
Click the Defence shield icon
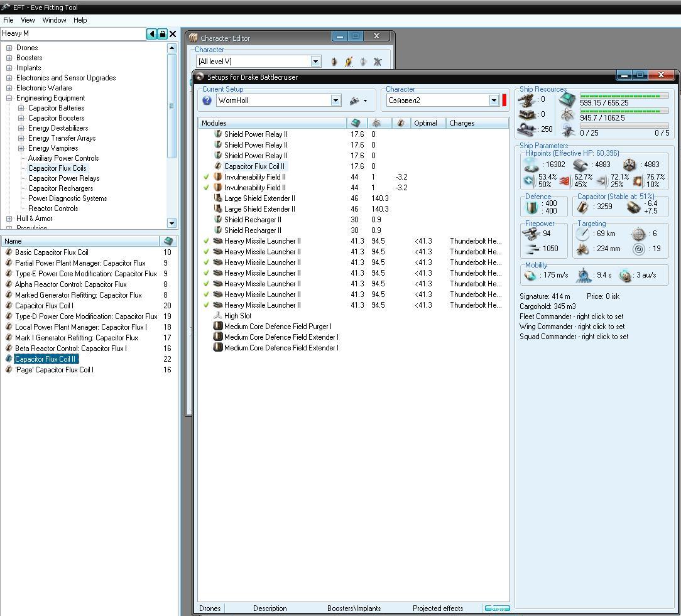tap(531, 207)
